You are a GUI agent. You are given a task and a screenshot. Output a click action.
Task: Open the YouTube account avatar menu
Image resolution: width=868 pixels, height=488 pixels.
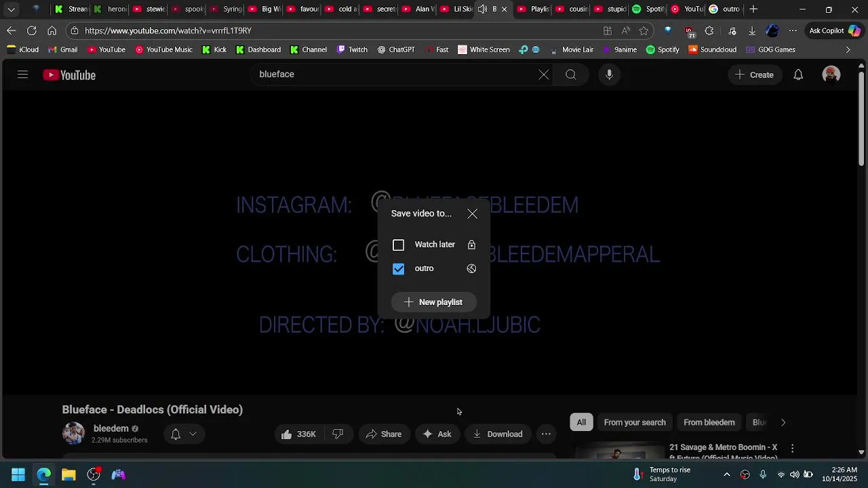pyautogui.click(x=831, y=75)
